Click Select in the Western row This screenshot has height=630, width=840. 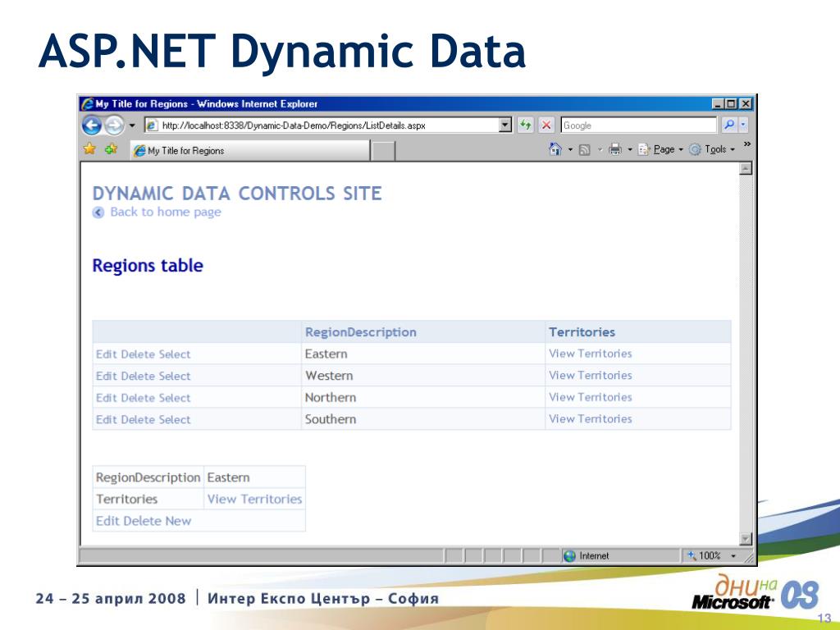[175, 376]
